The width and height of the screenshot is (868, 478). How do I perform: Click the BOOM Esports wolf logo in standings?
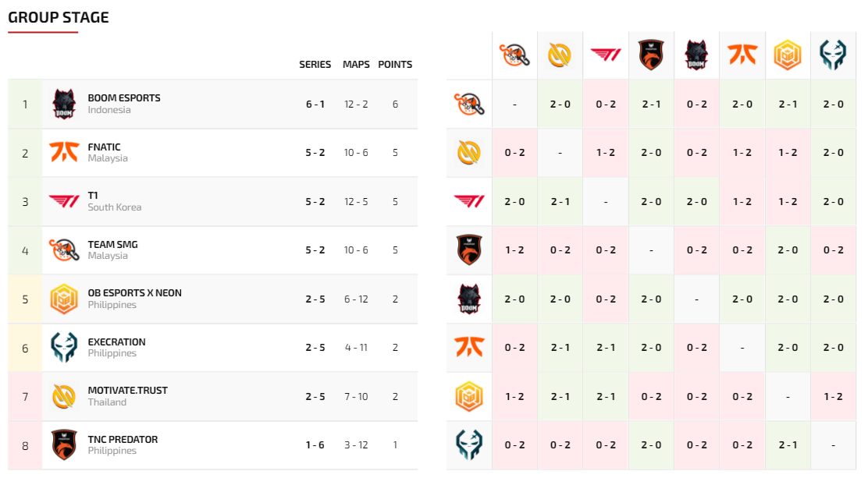pos(64,104)
